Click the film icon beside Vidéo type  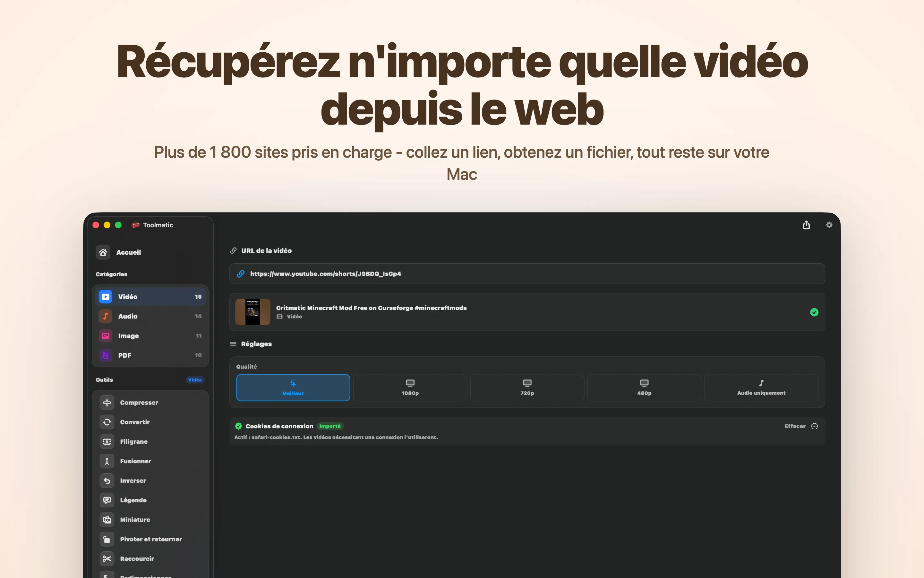[279, 317]
